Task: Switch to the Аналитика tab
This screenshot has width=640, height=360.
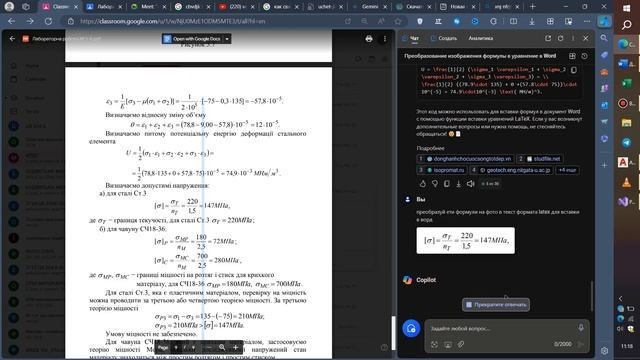Action: pyautogui.click(x=480, y=38)
